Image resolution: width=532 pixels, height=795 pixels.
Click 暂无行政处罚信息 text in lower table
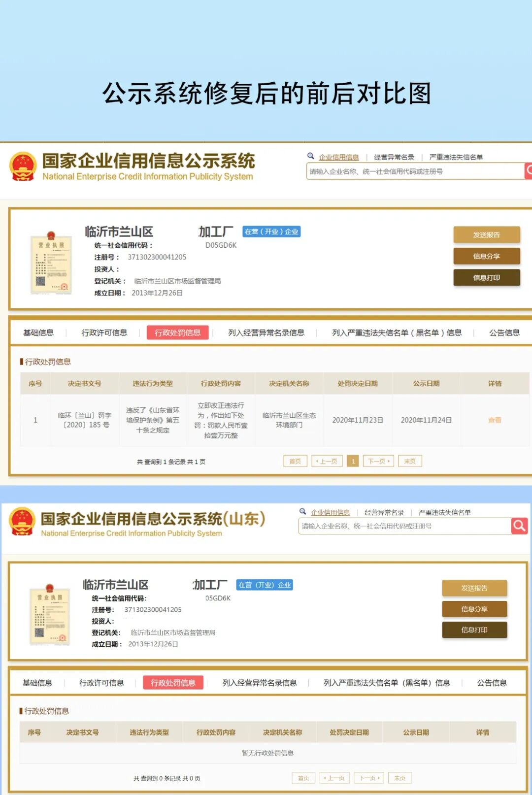[267, 753]
